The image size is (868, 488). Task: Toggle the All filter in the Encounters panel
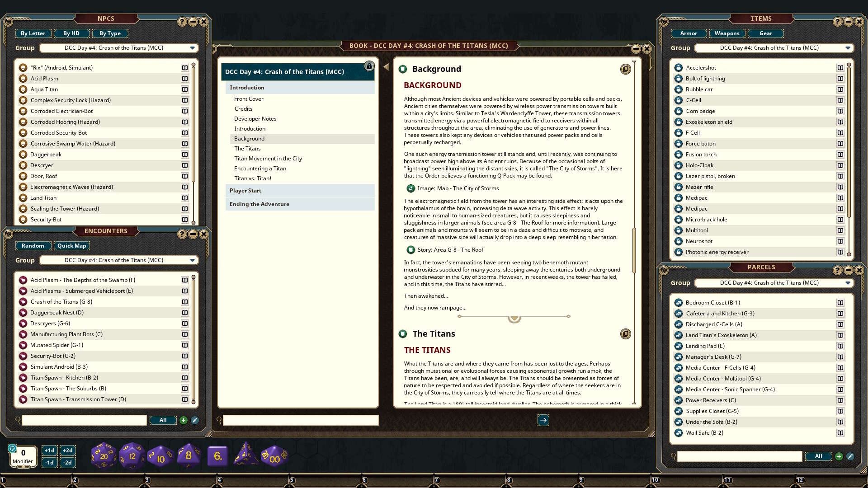click(163, 420)
